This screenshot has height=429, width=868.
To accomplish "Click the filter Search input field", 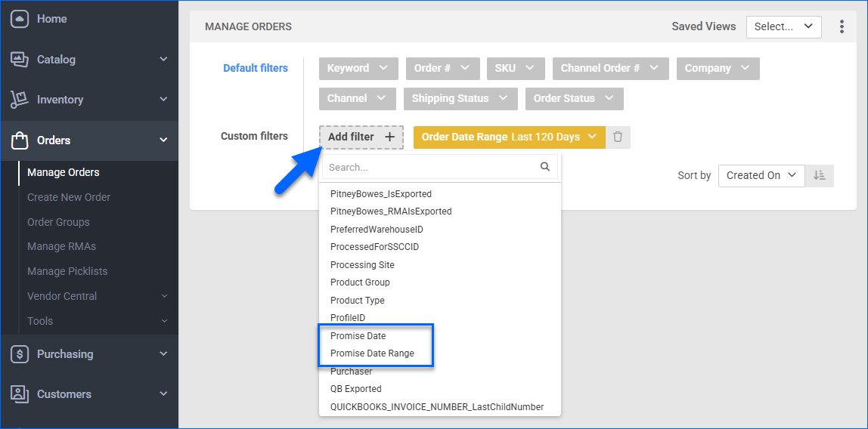I will point(431,167).
